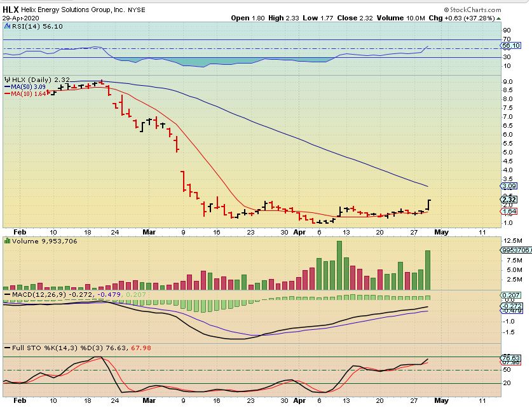532x408 pixels.
Task: Click the Volume 9,953,706 panel label
Action: click(44, 241)
